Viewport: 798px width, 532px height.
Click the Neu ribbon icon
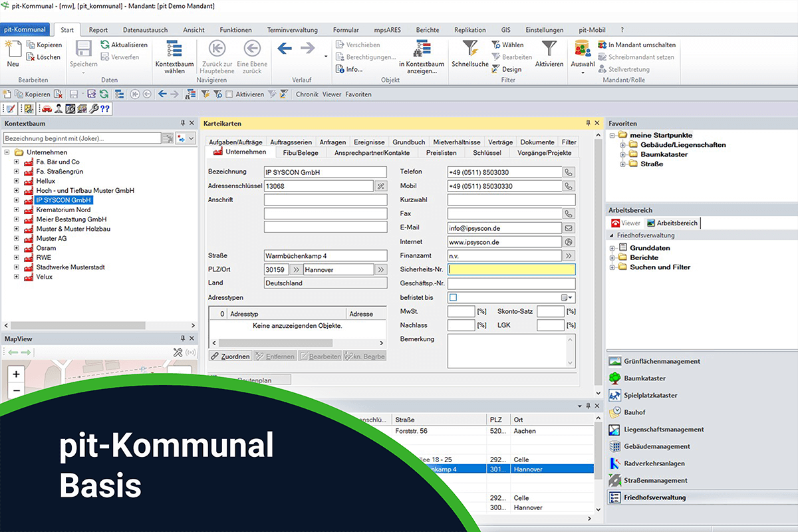[13, 50]
